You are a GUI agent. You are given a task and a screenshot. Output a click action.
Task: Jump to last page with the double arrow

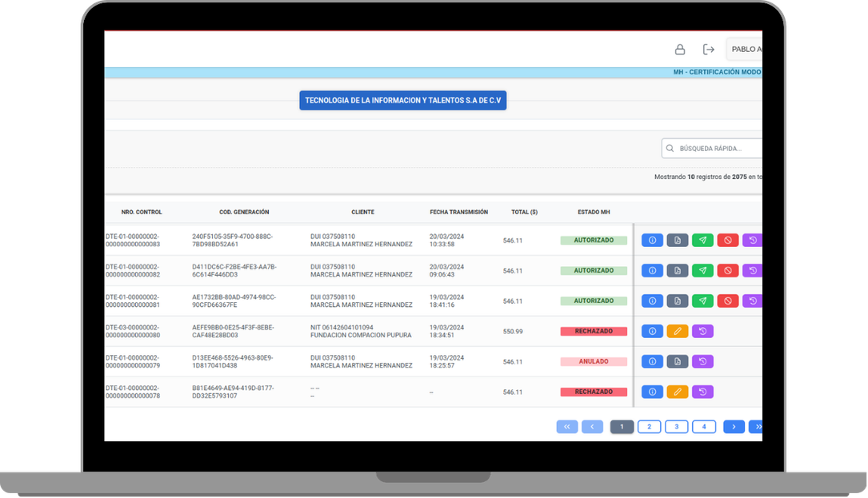756,427
